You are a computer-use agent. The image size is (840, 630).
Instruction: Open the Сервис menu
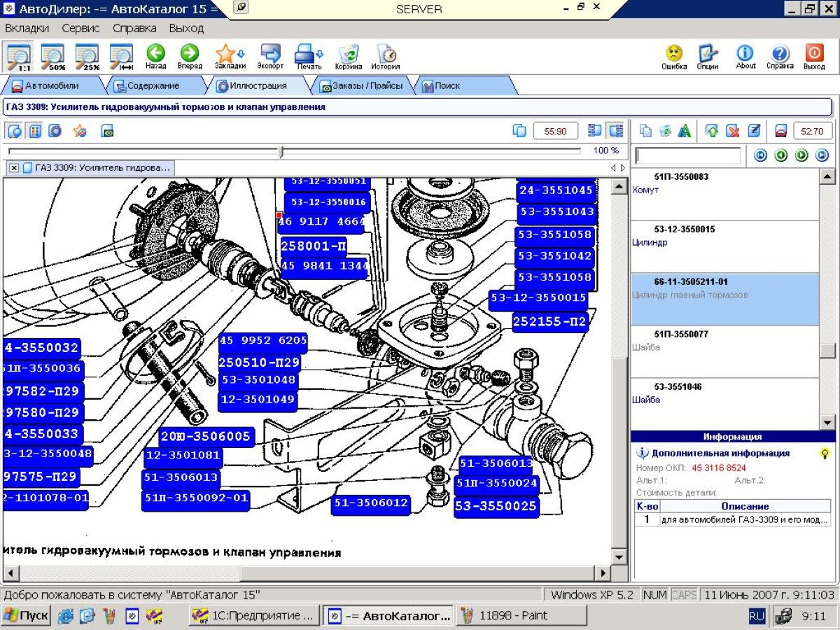[80, 29]
